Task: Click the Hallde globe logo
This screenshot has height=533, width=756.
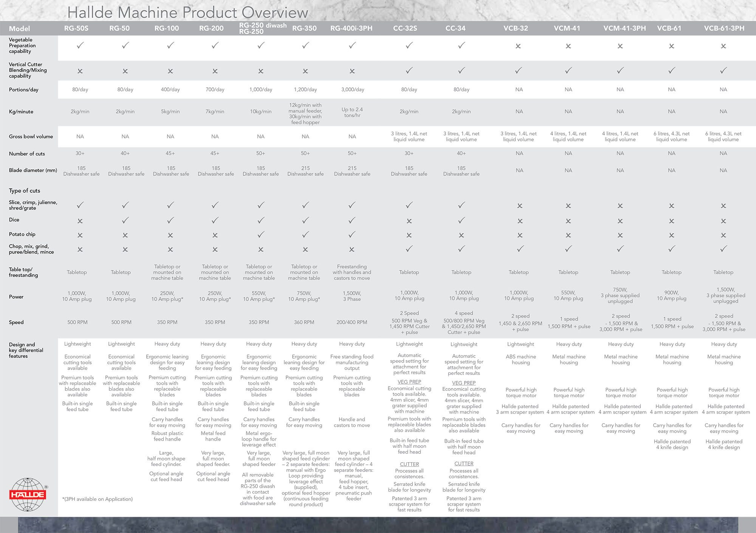Action: (28, 494)
